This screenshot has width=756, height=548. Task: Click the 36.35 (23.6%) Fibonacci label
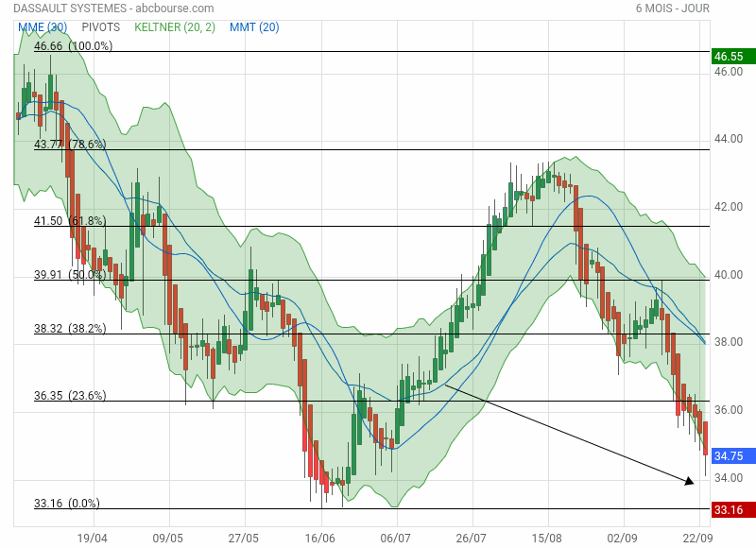(x=70, y=396)
